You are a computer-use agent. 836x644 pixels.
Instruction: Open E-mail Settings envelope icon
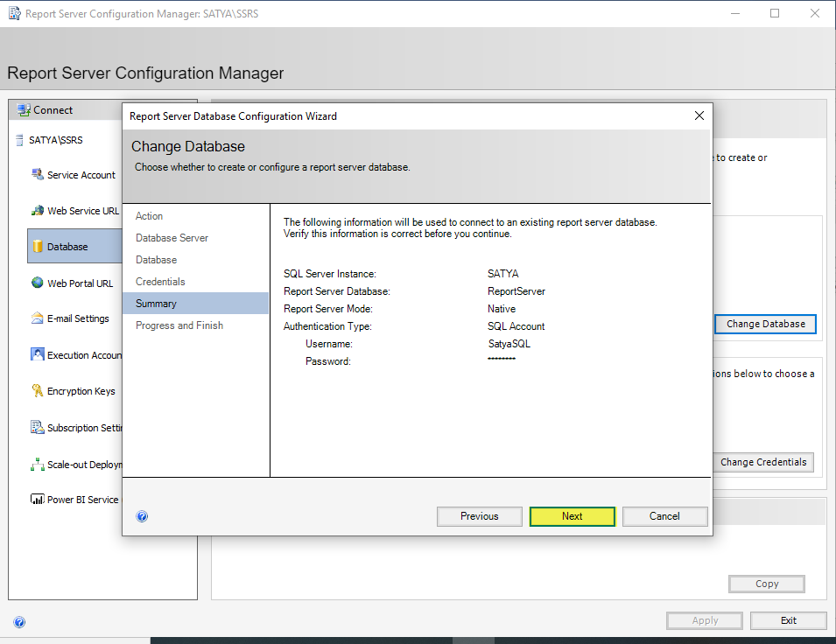point(38,318)
